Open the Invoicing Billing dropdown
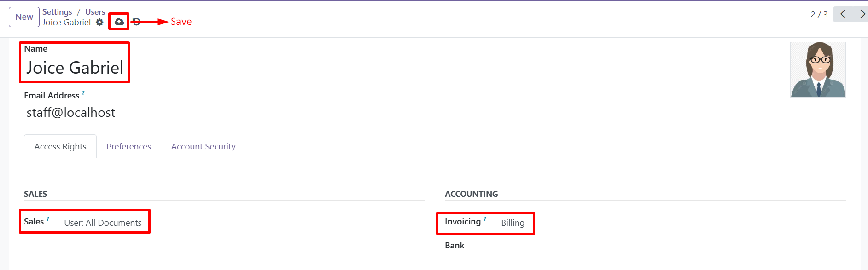The height and width of the screenshot is (270, 868). (513, 223)
